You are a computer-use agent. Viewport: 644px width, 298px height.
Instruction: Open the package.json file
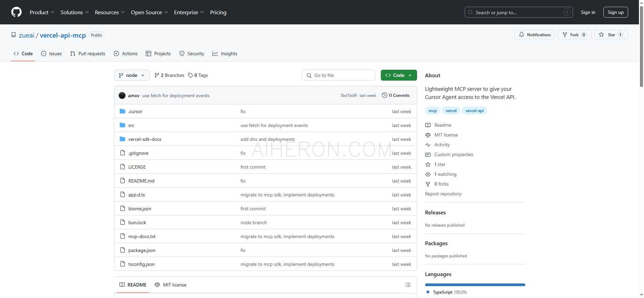pyautogui.click(x=142, y=250)
